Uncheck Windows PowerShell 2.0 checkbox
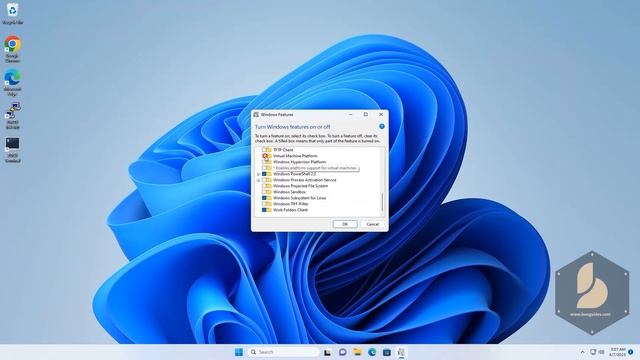Image resolution: width=640 pixels, height=360 pixels. coord(264,174)
